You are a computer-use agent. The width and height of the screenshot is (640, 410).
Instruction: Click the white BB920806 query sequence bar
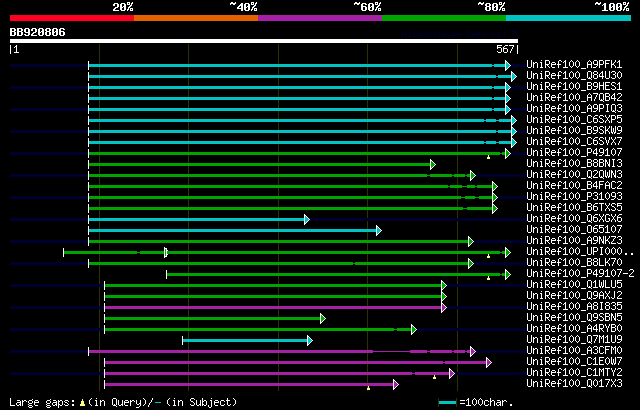point(264,41)
